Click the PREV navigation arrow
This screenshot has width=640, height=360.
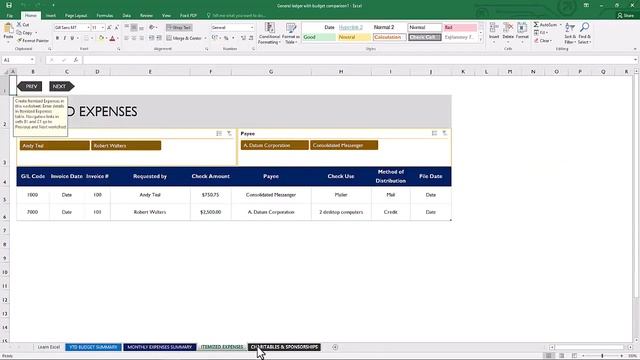tap(29, 86)
